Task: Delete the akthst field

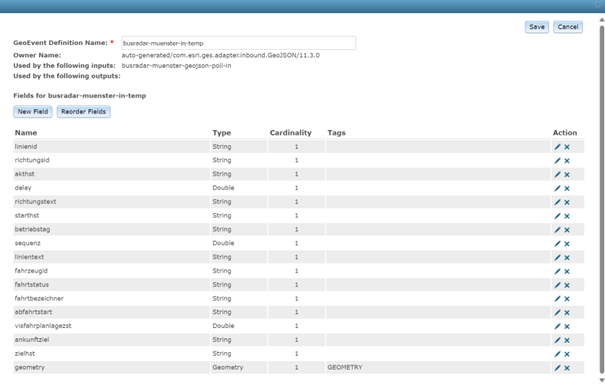Action: (x=567, y=174)
